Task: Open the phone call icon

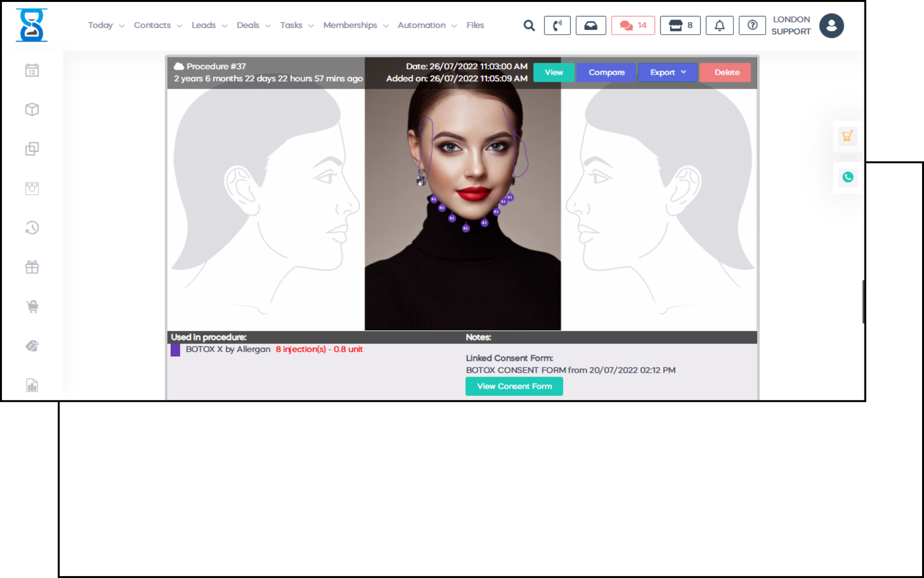Action: [557, 26]
